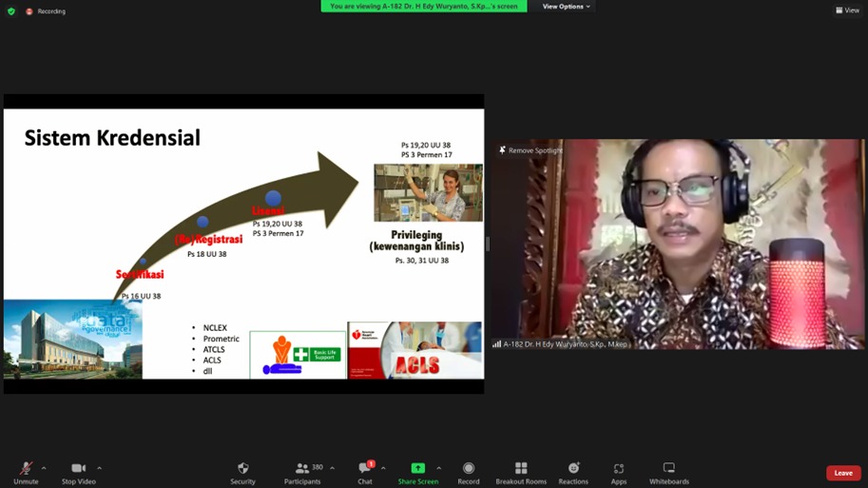Click the green encryption shield icon

[11, 11]
